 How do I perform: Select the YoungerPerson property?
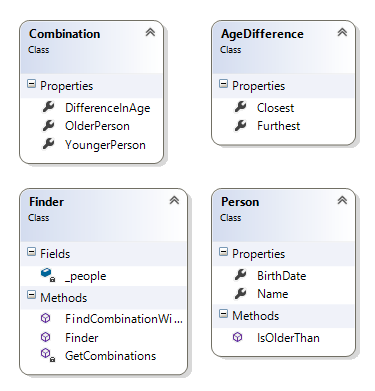[105, 145]
